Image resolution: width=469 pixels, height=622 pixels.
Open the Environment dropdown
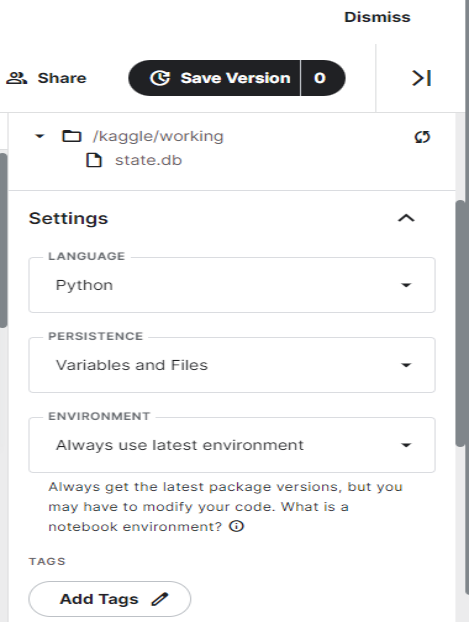pyautogui.click(x=232, y=445)
